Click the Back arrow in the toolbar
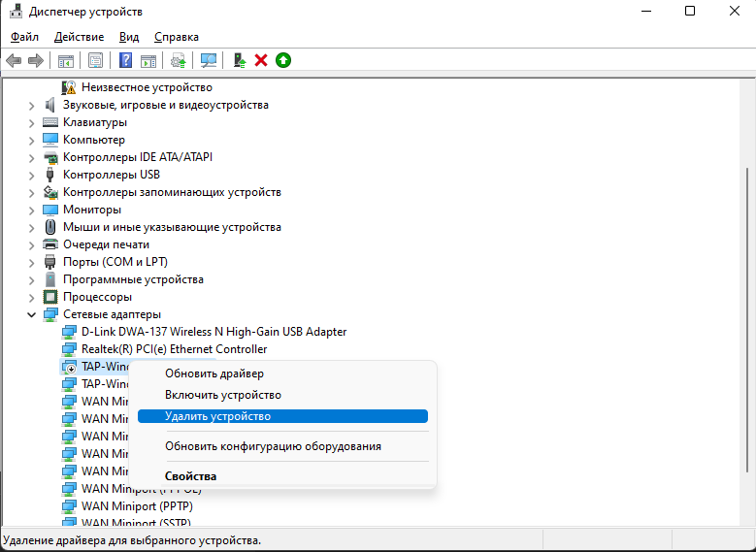756x552 pixels. pos(14,60)
